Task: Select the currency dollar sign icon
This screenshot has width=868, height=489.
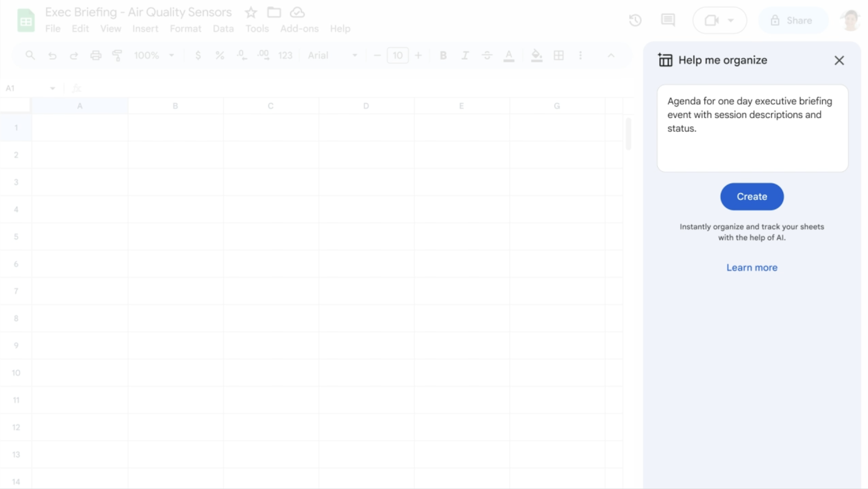Action: [x=197, y=55]
